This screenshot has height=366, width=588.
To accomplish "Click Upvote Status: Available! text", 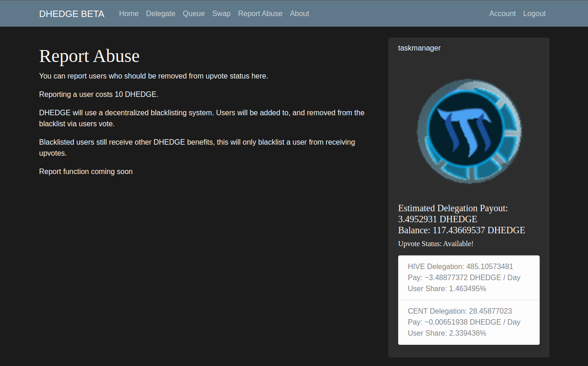I will pos(436,244).
